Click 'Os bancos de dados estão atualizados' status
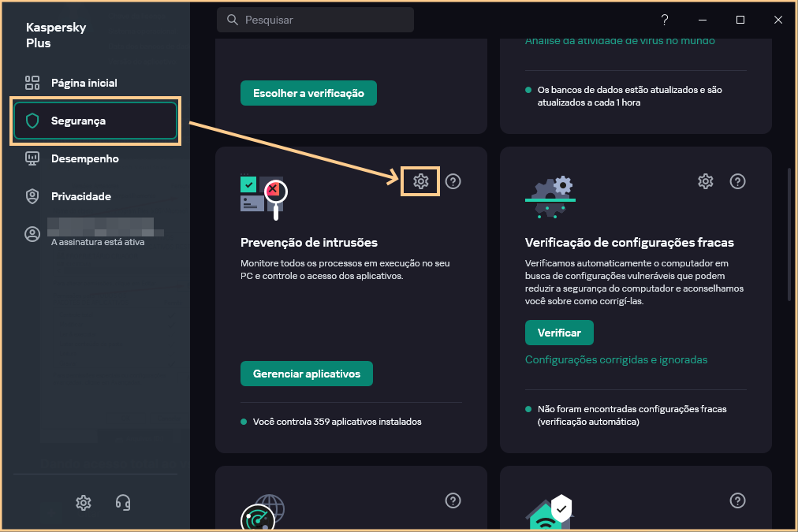The height and width of the screenshot is (532, 798). (x=629, y=95)
